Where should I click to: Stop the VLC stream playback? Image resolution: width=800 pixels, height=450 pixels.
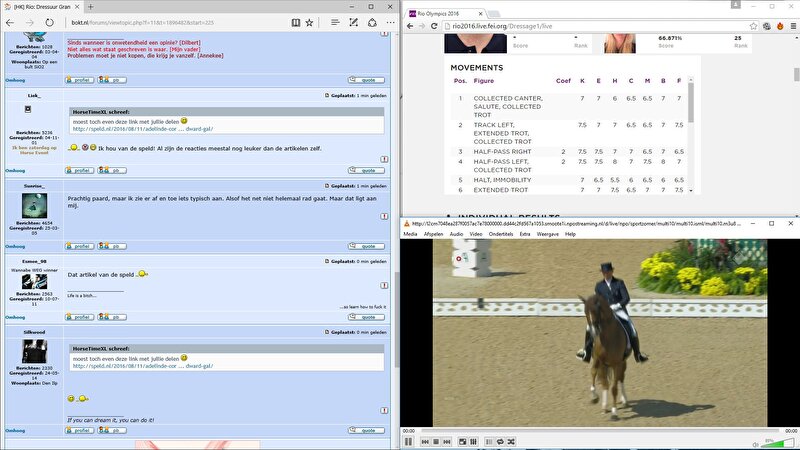[x=436, y=442]
